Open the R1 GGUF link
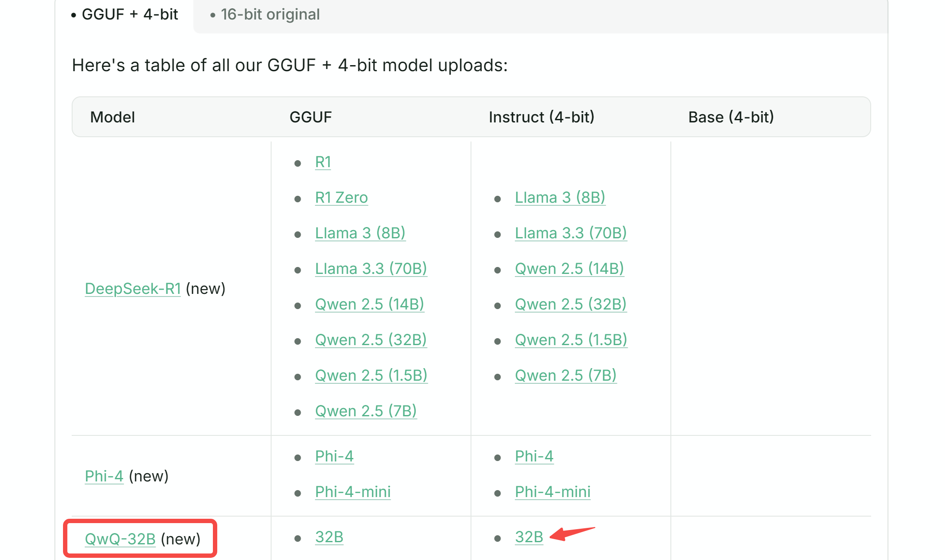Image resolution: width=945 pixels, height=560 pixels. (x=323, y=162)
